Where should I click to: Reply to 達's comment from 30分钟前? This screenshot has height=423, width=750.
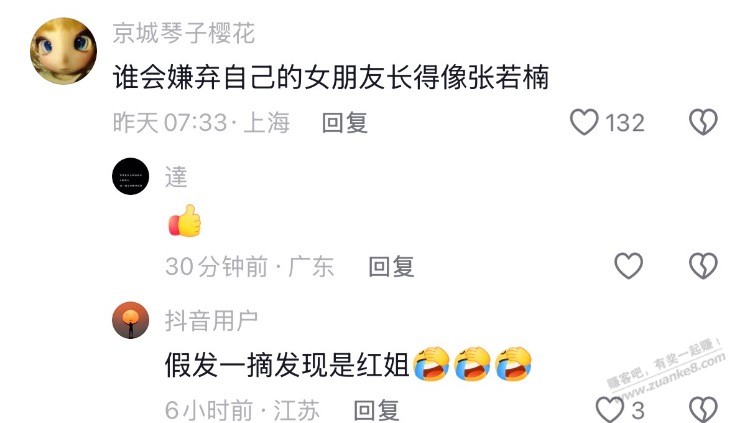(x=391, y=267)
